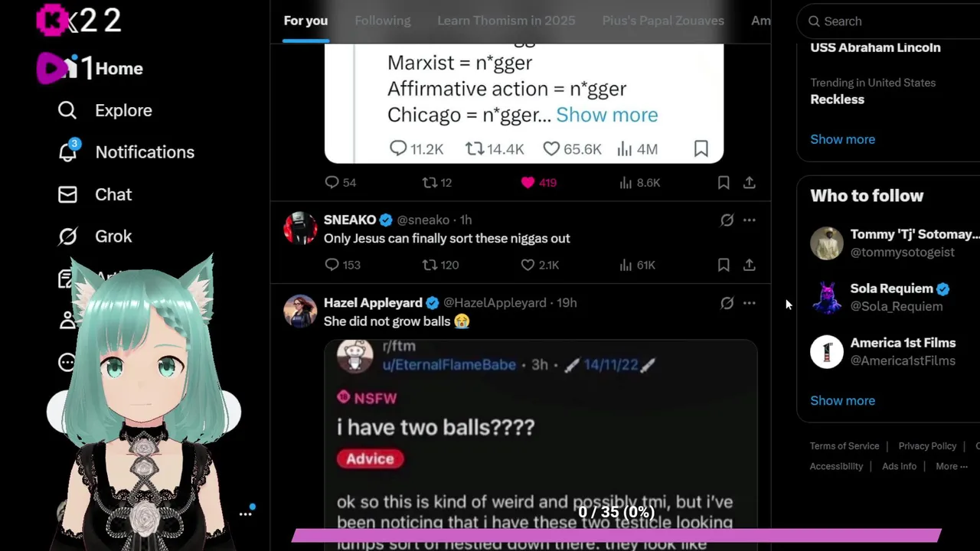Expand the quoted tweet with Show more
Image resolution: width=980 pixels, height=551 pixels.
[x=607, y=115]
